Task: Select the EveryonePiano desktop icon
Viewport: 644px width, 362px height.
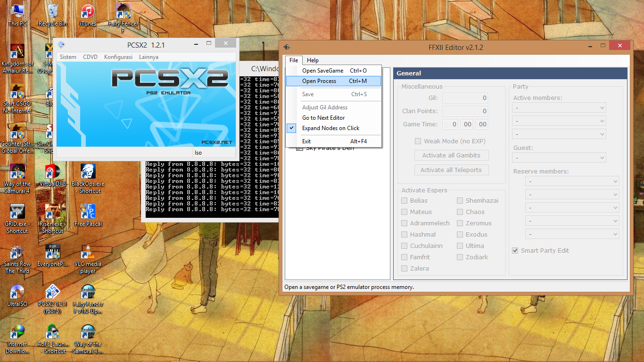Action: (52, 255)
